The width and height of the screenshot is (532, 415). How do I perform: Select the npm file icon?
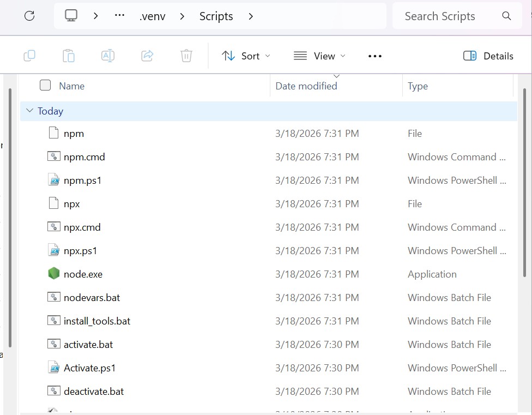[53, 133]
